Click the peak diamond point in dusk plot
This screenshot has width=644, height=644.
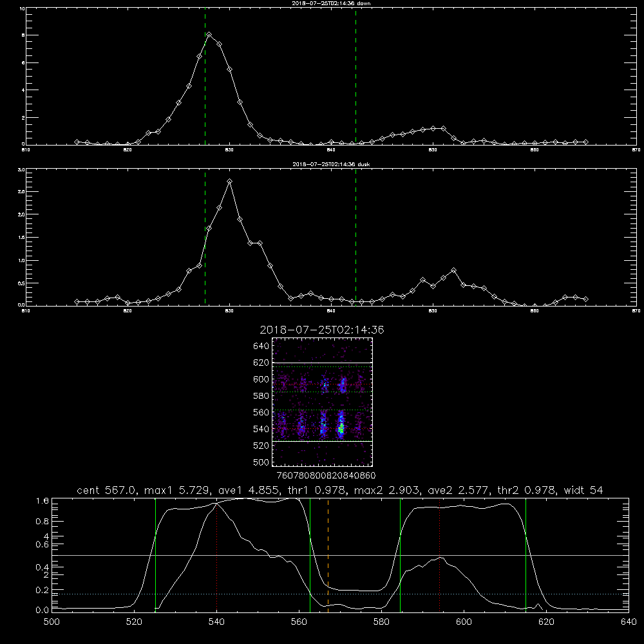pos(230,181)
